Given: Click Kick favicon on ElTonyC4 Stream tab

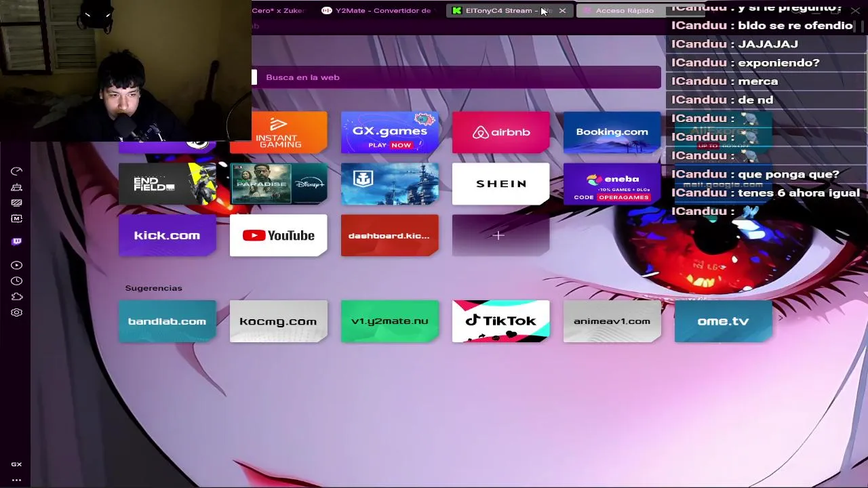Looking at the screenshot, I should (456, 11).
